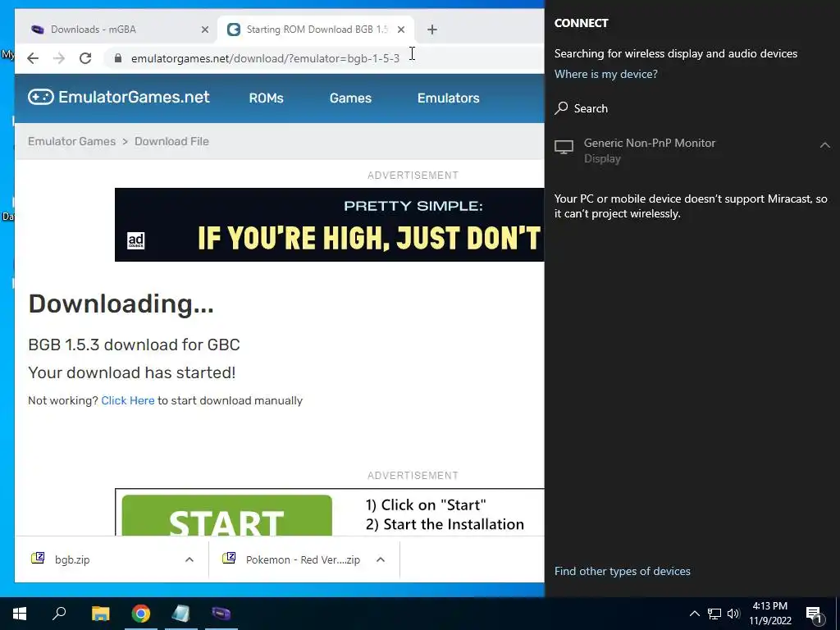Click the EmulatorGames.net gamepad logo icon
Image resolution: width=840 pixels, height=630 pixels.
click(41, 97)
